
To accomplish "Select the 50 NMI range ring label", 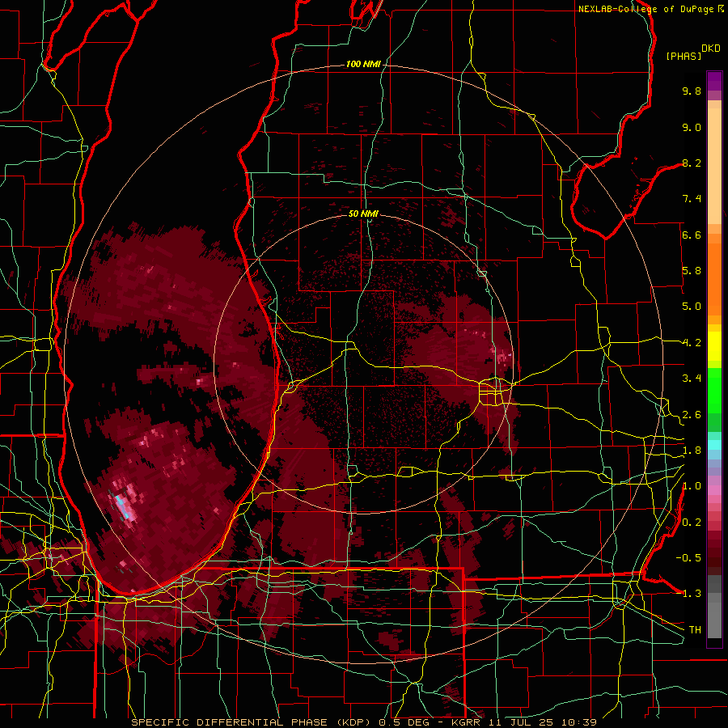I will [363, 214].
